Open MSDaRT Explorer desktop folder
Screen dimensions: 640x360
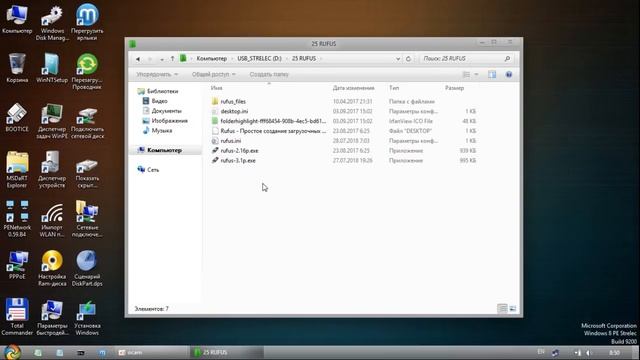pyautogui.click(x=17, y=170)
